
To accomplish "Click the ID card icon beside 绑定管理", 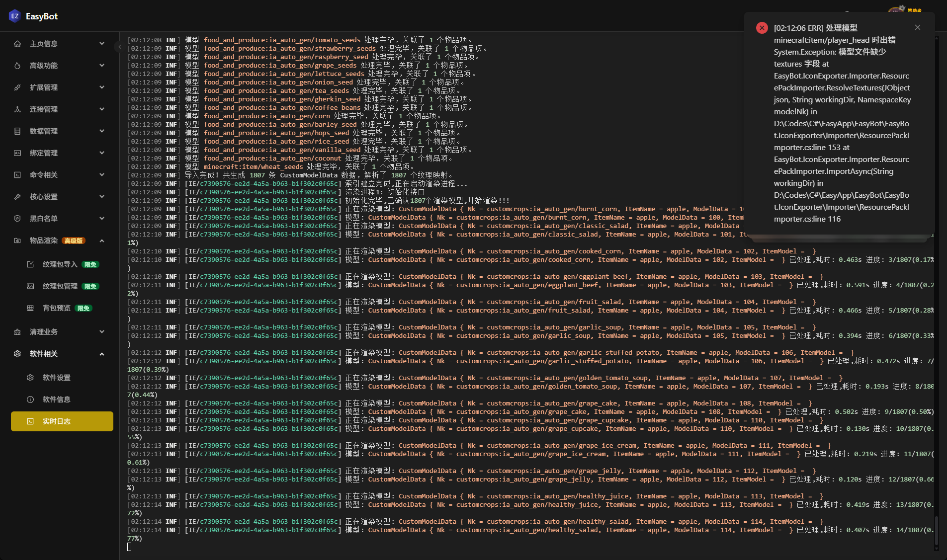I will [17, 153].
